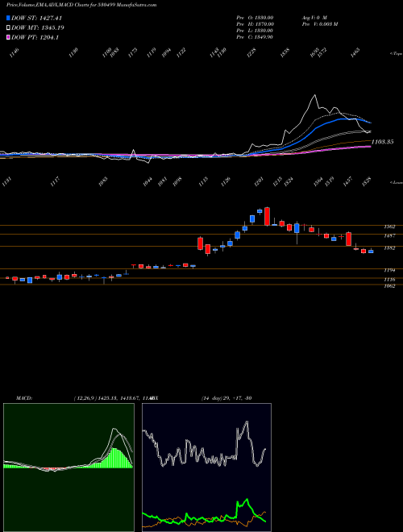Click the chart title mentioning ManafaSutra.com

click(x=81, y=5)
